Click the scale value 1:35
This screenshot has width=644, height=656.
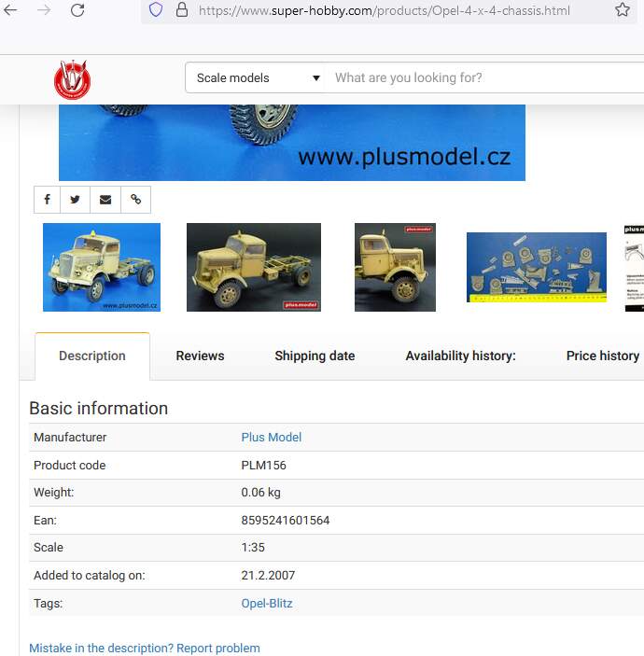click(x=253, y=548)
